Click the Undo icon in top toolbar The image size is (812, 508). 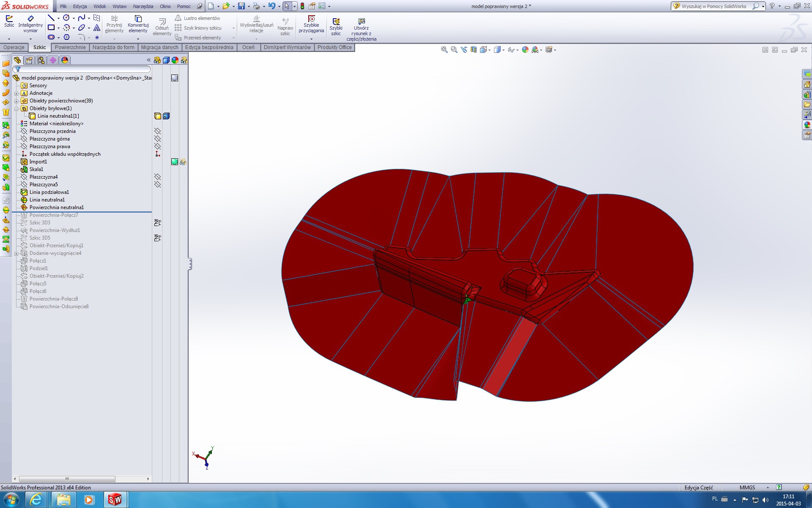tap(272, 6)
